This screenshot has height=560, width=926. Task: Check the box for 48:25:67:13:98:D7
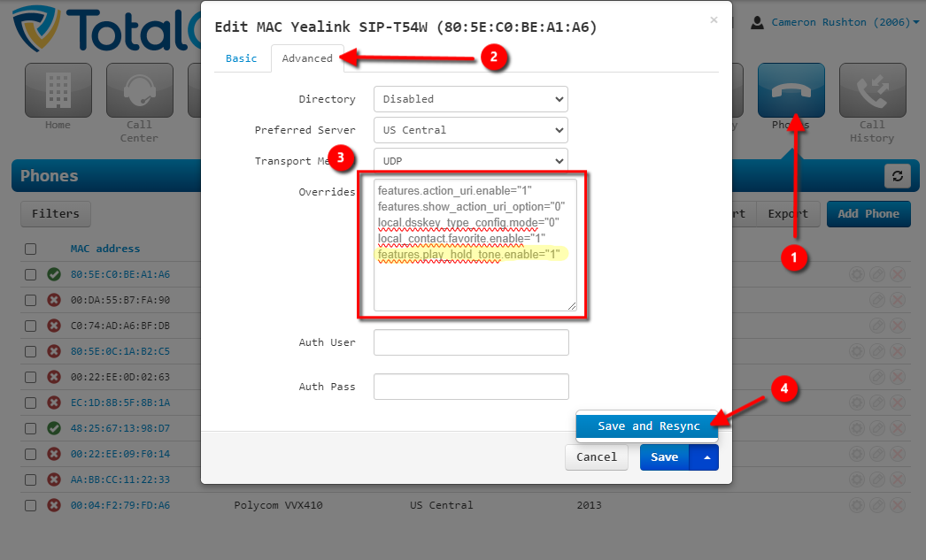31,428
